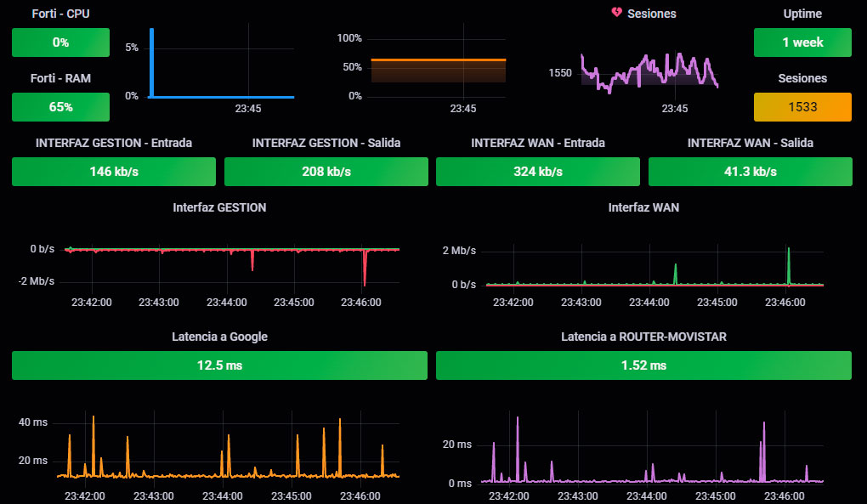Viewport: 867px width, 504px height.
Task: Open the Interfaz WAN graph title menu
Action: click(643, 207)
